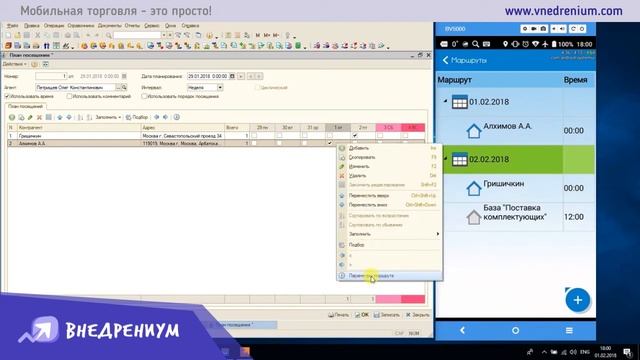Click the OK button

point(362,315)
